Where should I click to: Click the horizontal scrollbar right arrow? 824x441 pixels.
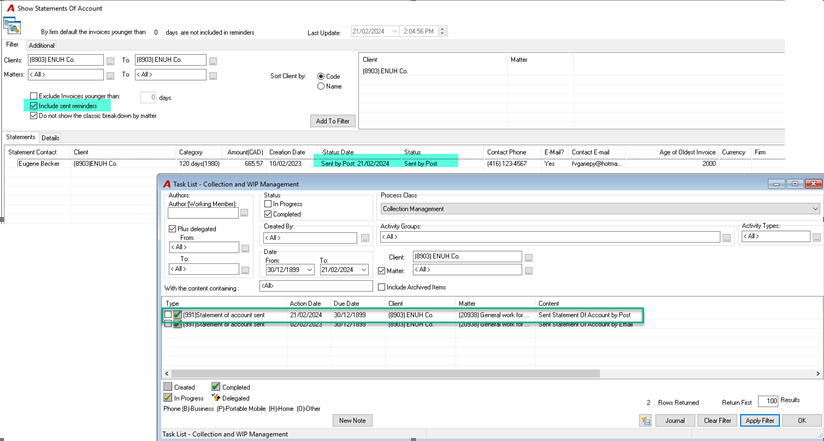coord(818,373)
